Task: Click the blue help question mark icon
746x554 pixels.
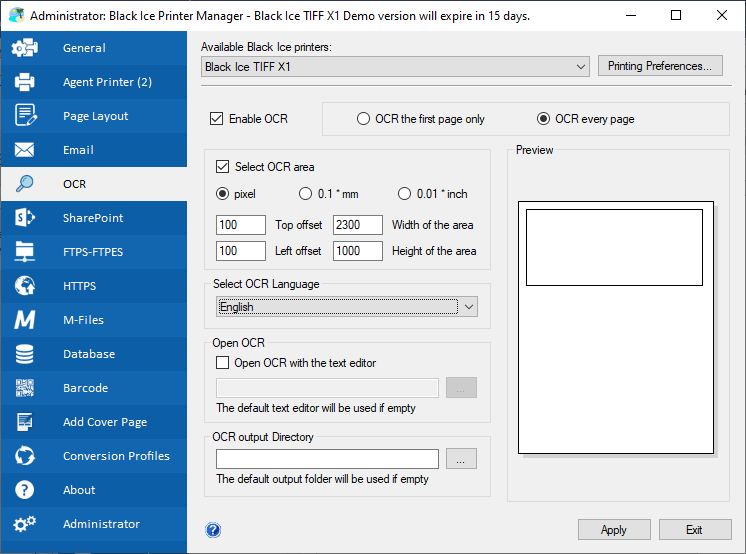Action: tap(213, 530)
